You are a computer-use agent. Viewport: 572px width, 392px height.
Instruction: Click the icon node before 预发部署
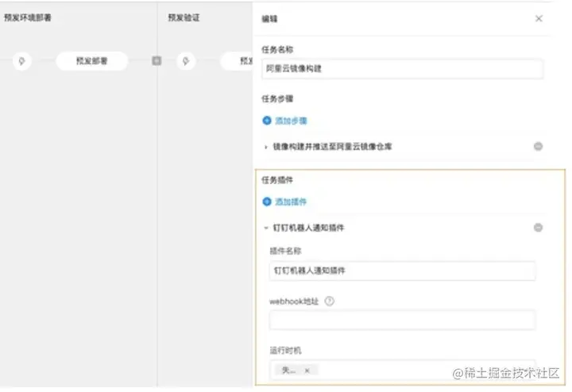pos(22,61)
